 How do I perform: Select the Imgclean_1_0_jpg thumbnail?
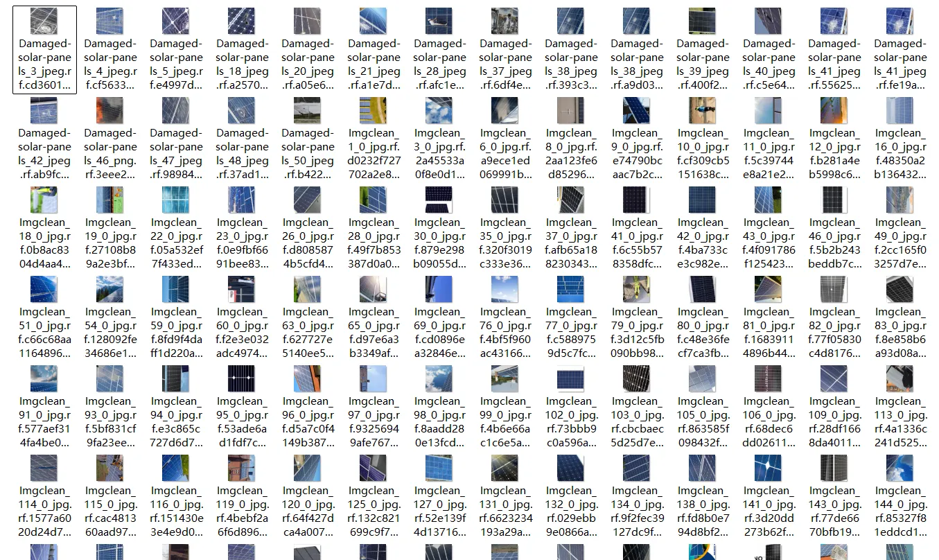374,111
